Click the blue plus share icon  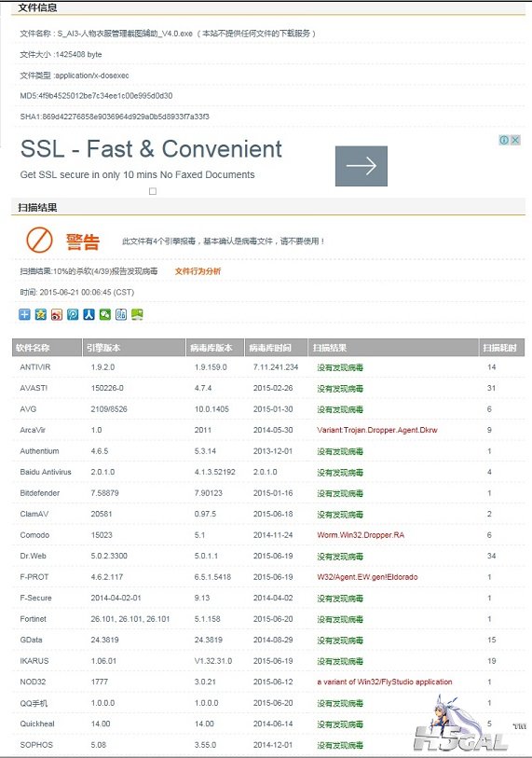tap(24, 315)
